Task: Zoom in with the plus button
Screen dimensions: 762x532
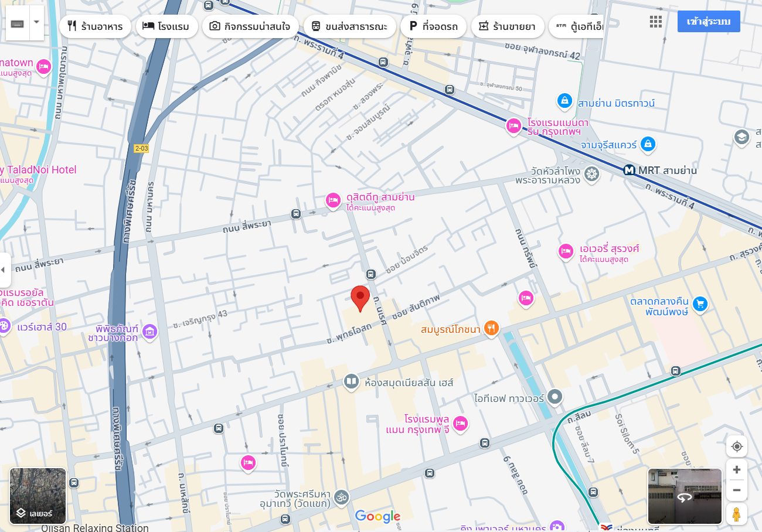Action: pyautogui.click(x=737, y=470)
